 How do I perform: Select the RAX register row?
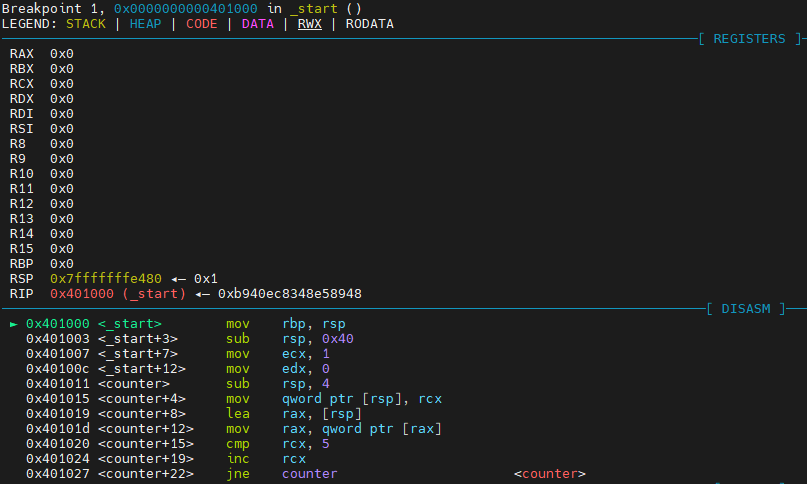42,54
